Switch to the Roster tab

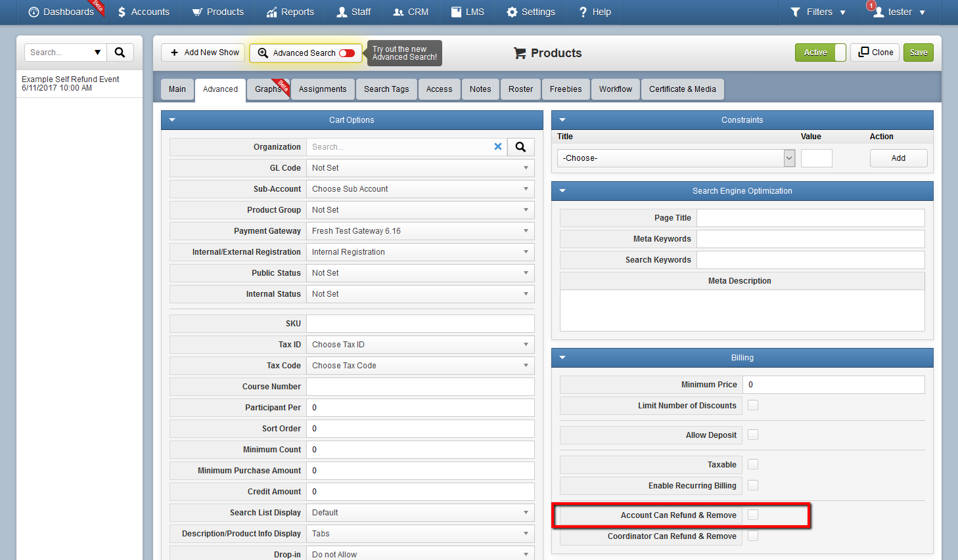tap(520, 89)
